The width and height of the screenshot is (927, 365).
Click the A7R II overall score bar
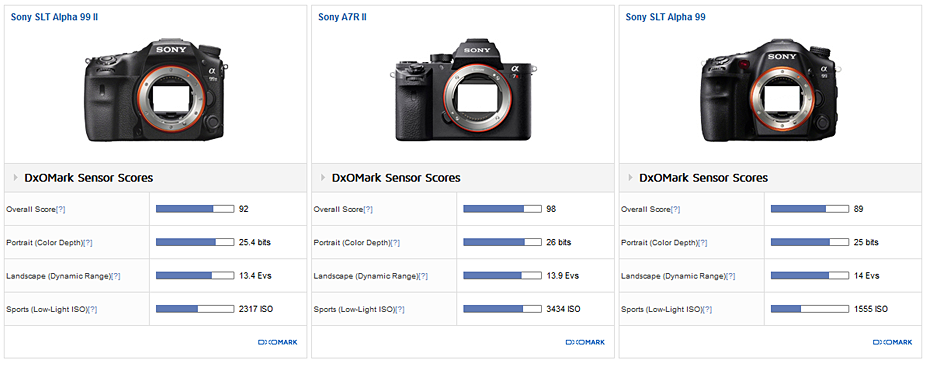[x=502, y=209]
